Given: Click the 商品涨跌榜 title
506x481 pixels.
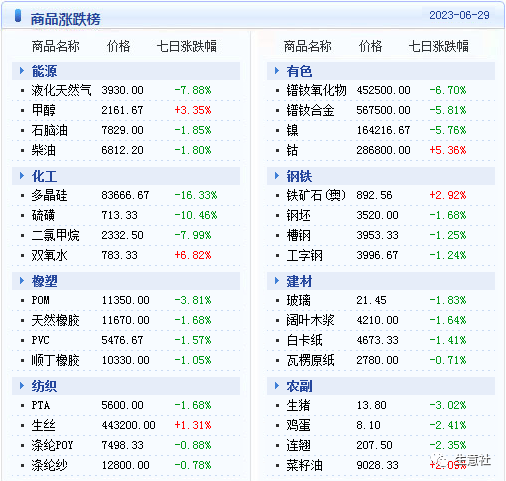Looking at the screenshot, I should point(65,19).
